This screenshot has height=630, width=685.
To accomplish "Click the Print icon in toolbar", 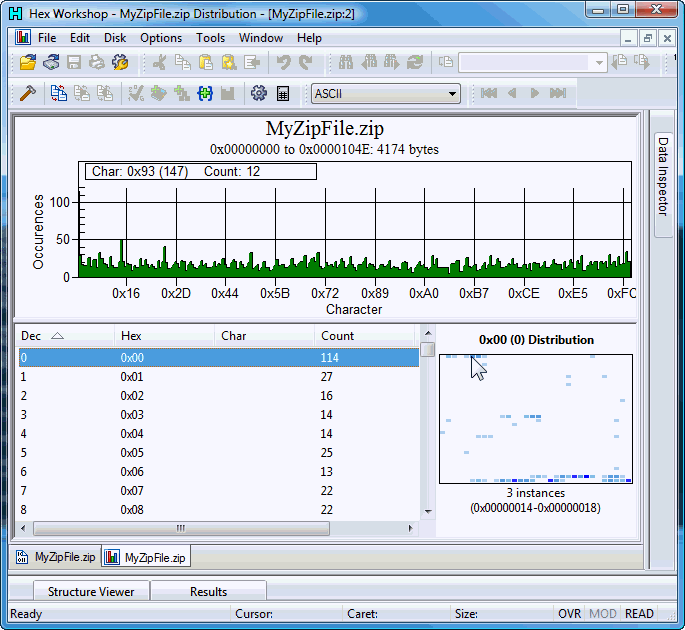I will [97, 62].
